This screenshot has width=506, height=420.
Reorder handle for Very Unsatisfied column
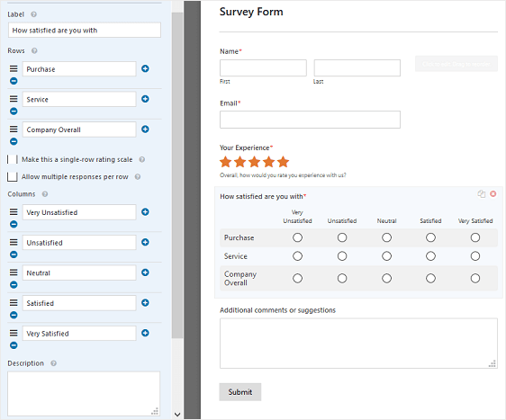pyautogui.click(x=14, y=211)
